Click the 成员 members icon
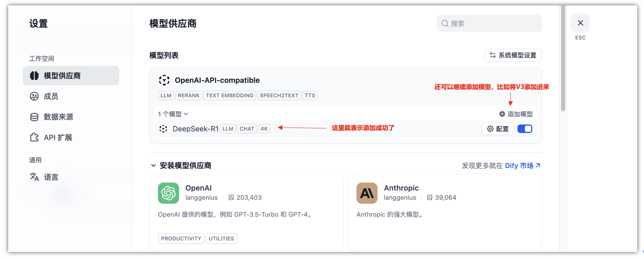 coord(34,96)
